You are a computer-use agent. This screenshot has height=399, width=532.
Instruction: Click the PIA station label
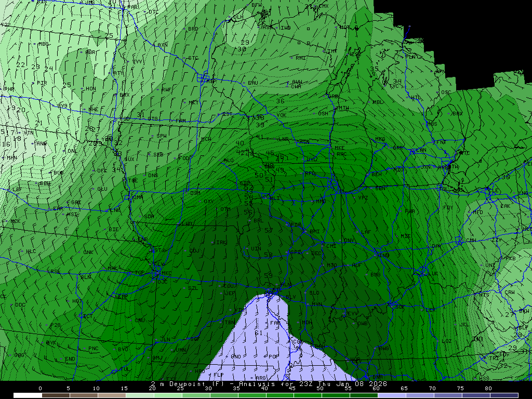296,224
